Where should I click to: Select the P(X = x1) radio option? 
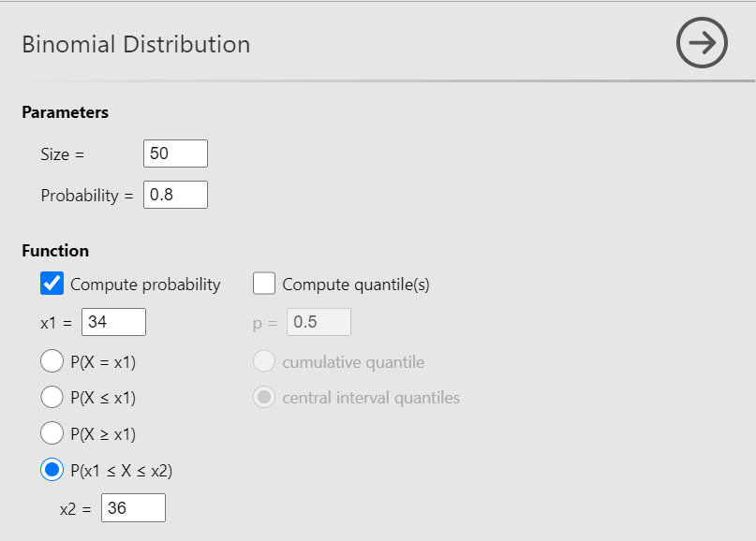[52, 361]
